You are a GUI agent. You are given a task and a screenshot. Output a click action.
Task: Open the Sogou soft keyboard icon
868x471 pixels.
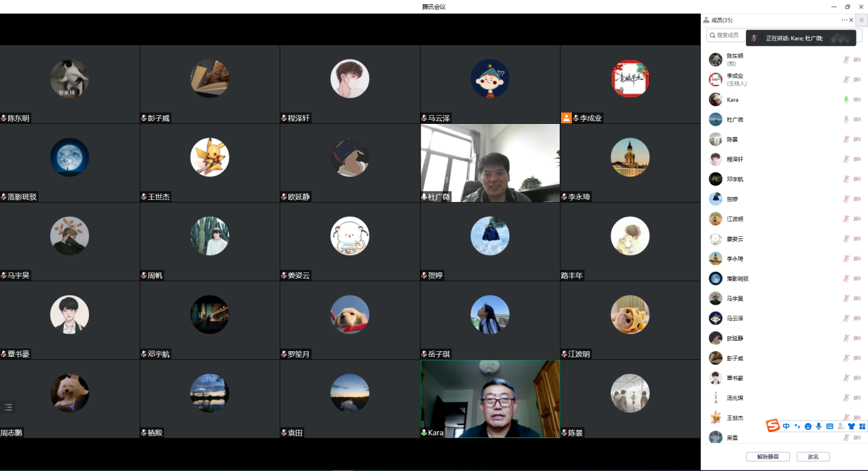[x=830, y=427]
